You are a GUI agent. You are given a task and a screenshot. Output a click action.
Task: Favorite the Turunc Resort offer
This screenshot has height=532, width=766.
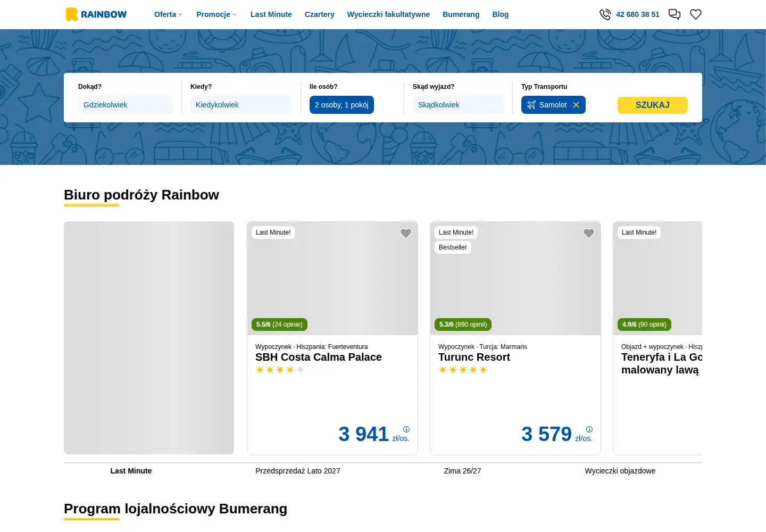pos(589,233)
